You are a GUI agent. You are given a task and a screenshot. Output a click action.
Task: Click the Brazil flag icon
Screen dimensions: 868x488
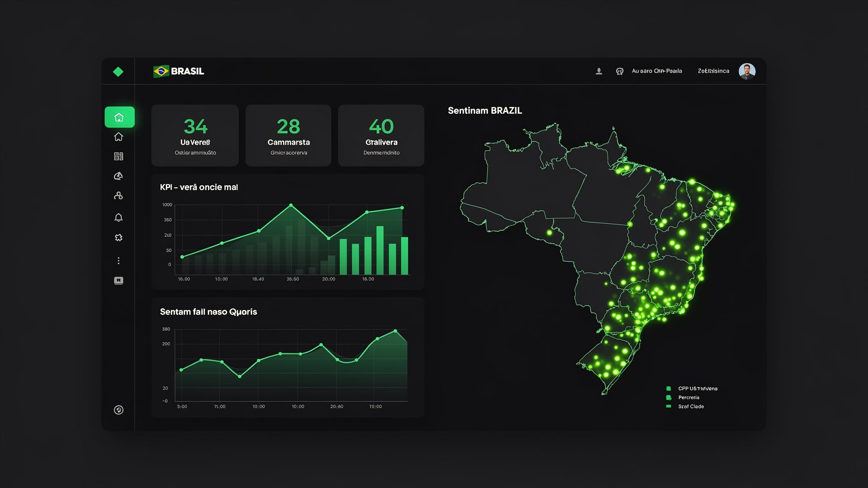coord(161,71)
